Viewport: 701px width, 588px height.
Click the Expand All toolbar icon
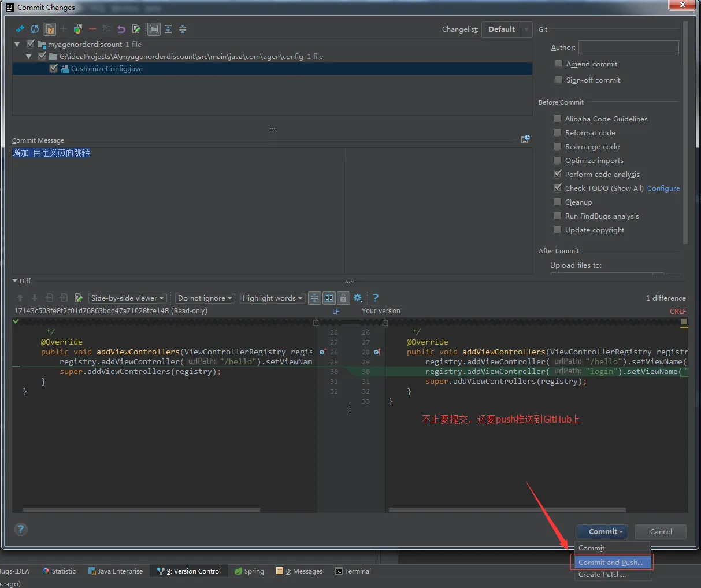pos(168,29)
